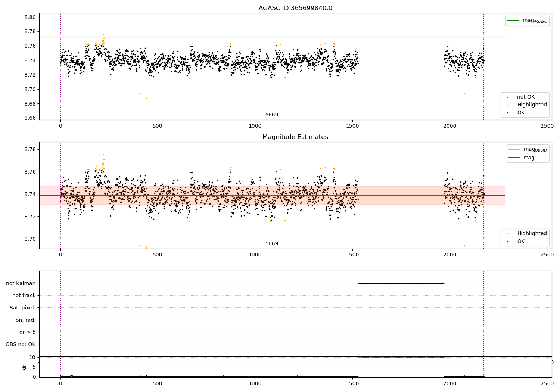Screen dimensions: 560x392
Task: Click the 'not OK' legend entry
Action: [526, 97]
